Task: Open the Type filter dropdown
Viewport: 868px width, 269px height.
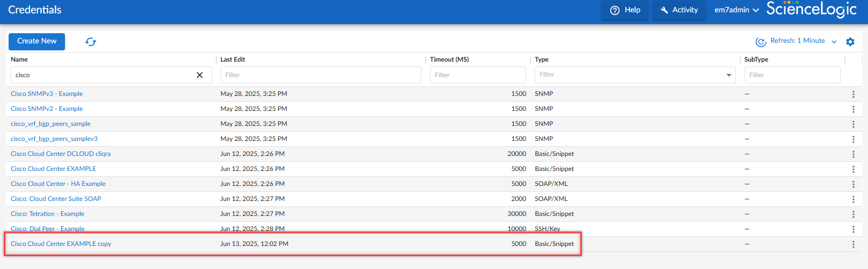Action: click(x=635, y=75)
